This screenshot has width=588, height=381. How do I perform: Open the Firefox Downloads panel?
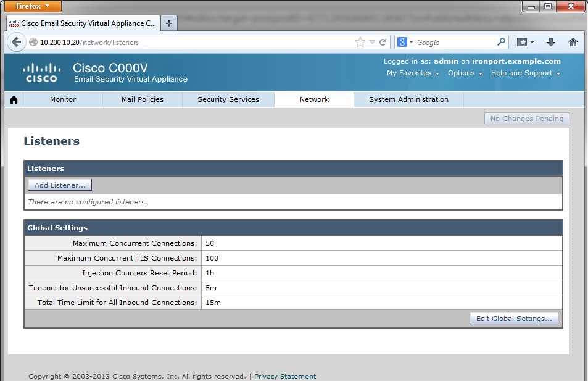click(x=550, y=42)
